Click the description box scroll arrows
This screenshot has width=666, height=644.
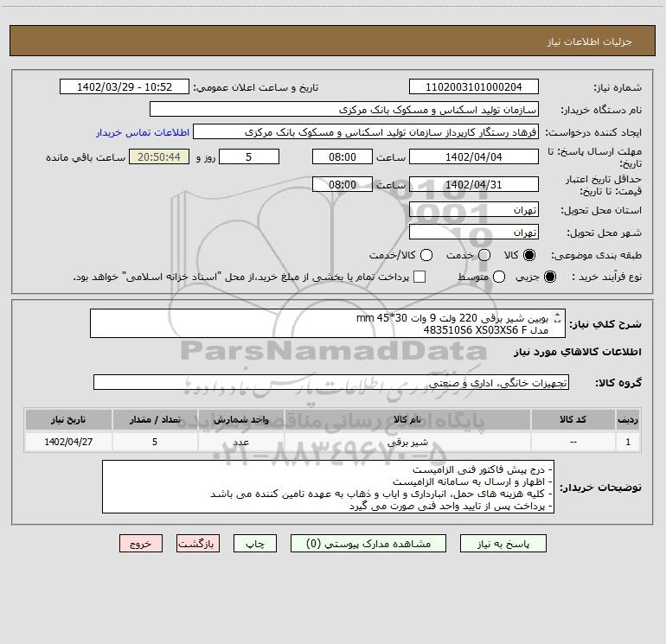(x=558, y=317)
